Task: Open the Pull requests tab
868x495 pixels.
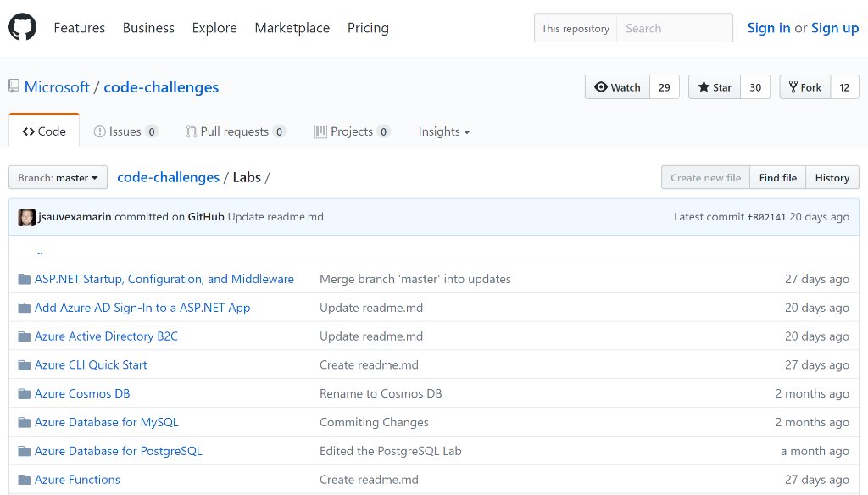Action: point(236,131)
